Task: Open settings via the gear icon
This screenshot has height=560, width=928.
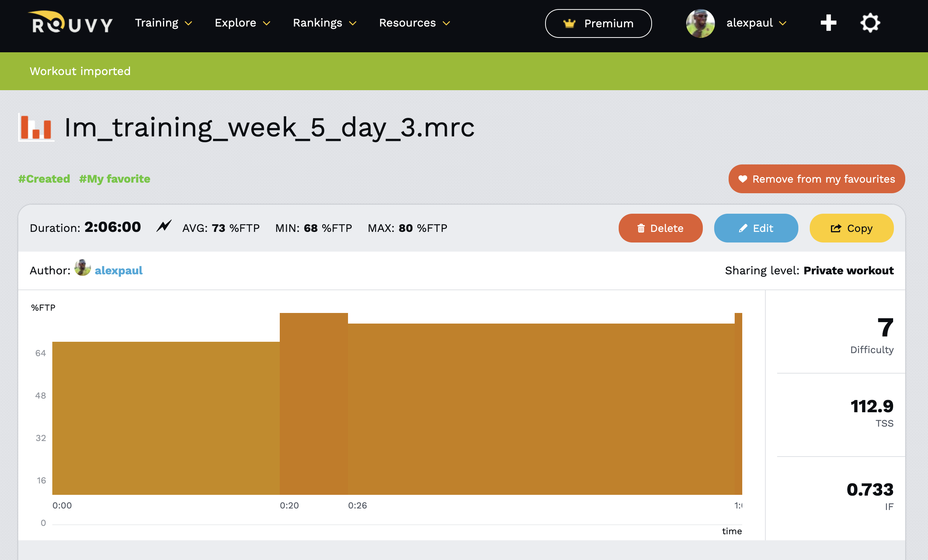Action: click(870, 23)
